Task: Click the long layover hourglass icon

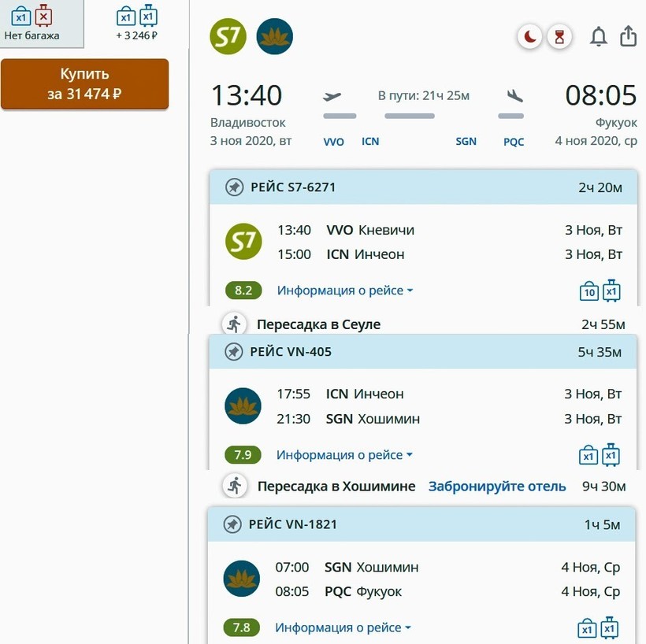Action: (559, 36)
